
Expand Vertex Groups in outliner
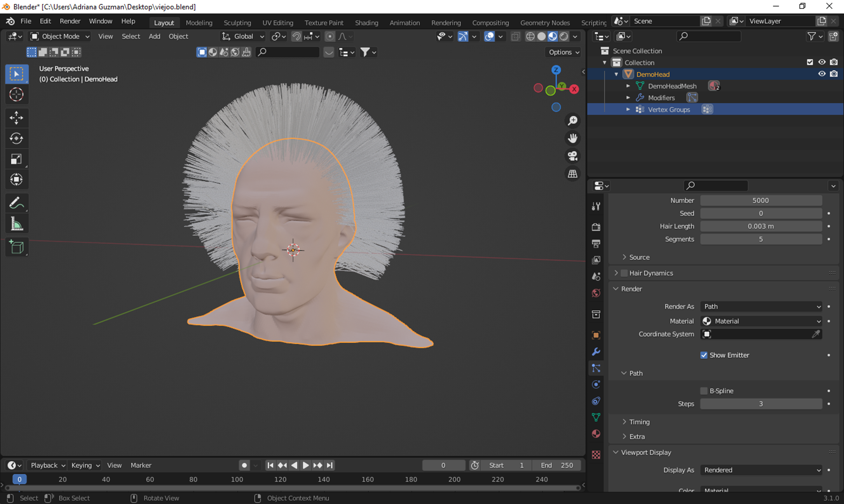(628, 109)
